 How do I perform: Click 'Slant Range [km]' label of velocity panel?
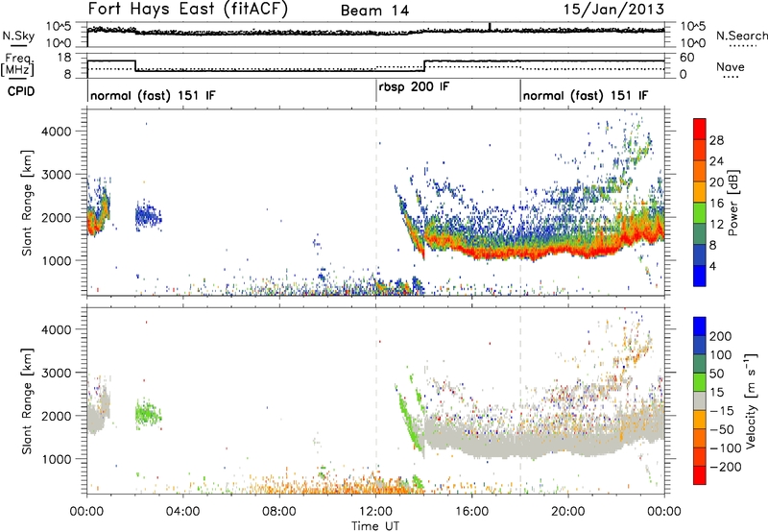click(27, 400)
